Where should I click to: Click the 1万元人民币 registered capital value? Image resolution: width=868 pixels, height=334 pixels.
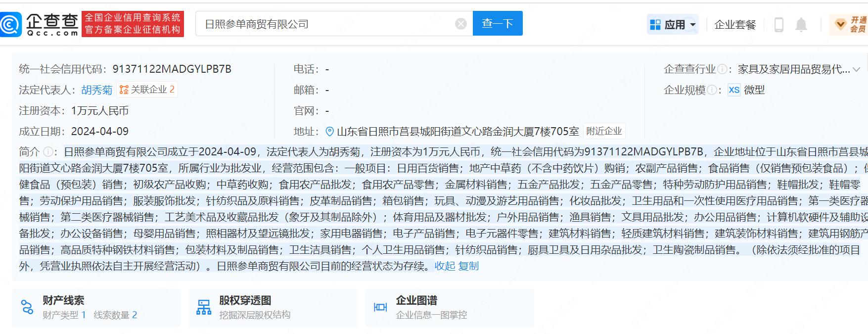(100, 111)
